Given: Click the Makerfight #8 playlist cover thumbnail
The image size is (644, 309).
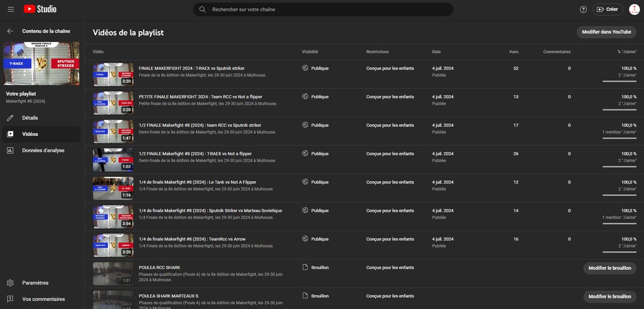Looking at the screenshot, I should coord(42,63).
